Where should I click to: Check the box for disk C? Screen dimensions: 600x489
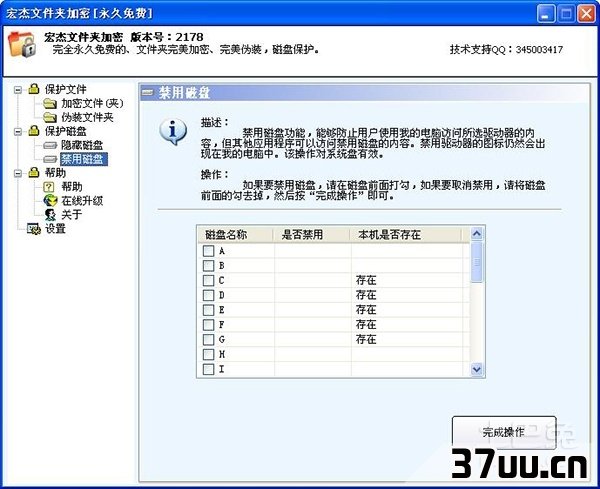point(209,280)
